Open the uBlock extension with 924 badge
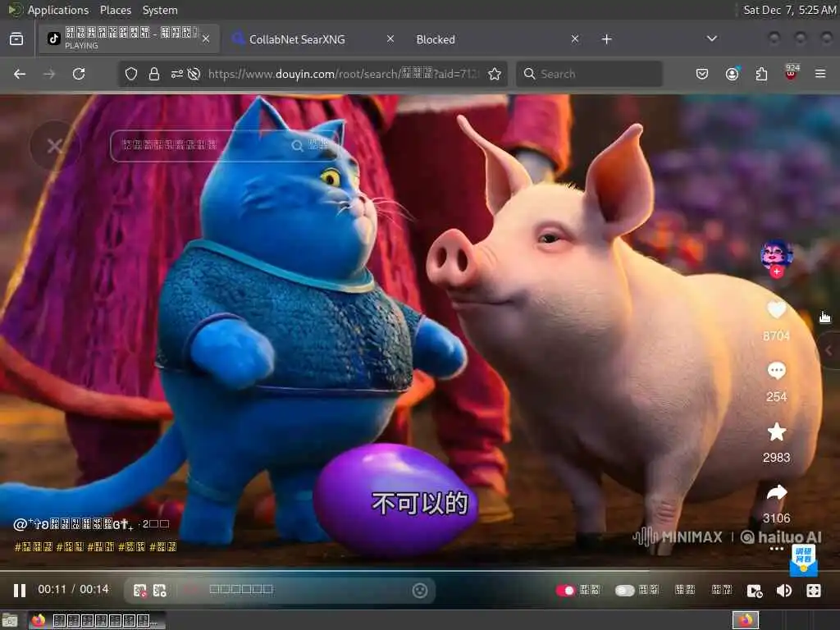This screenshot has height=630, width=840. click(792, 73)
